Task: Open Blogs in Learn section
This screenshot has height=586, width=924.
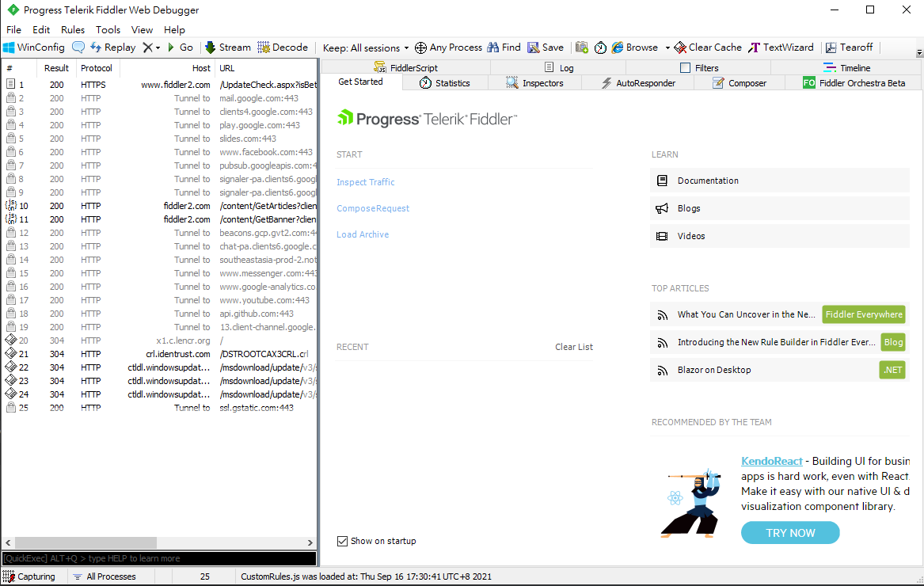Action: click(x=780, y=208)
